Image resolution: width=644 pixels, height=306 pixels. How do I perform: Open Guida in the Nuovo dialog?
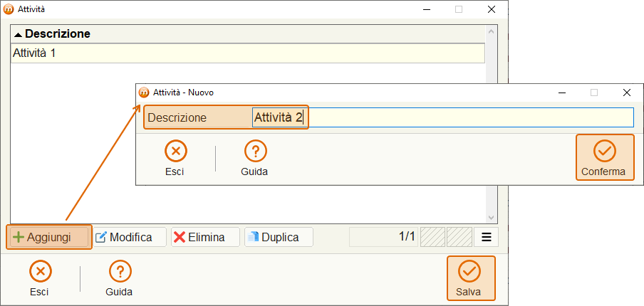click(x=255, y=157)
